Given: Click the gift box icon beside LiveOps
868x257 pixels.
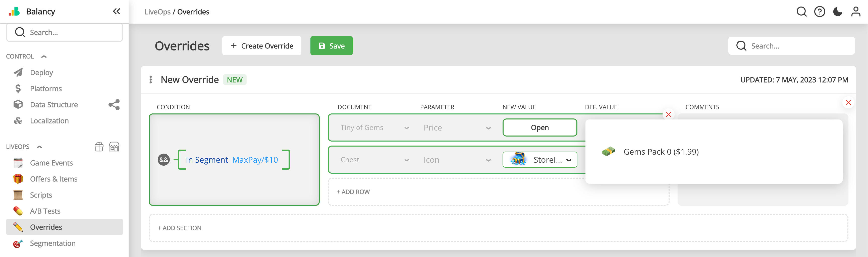Looking at the screenshot, I should (x=99, y=147).
